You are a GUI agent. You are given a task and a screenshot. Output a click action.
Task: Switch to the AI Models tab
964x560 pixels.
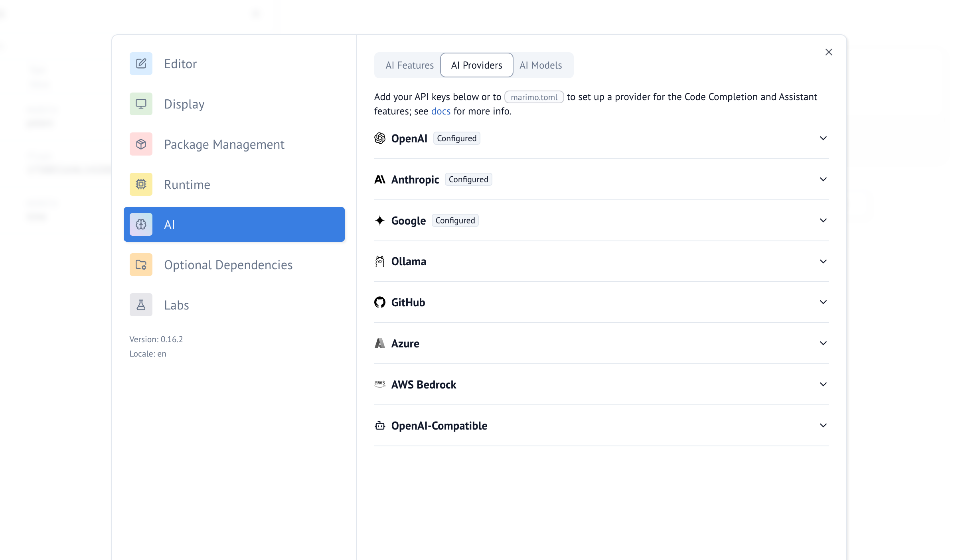point(541,65)
